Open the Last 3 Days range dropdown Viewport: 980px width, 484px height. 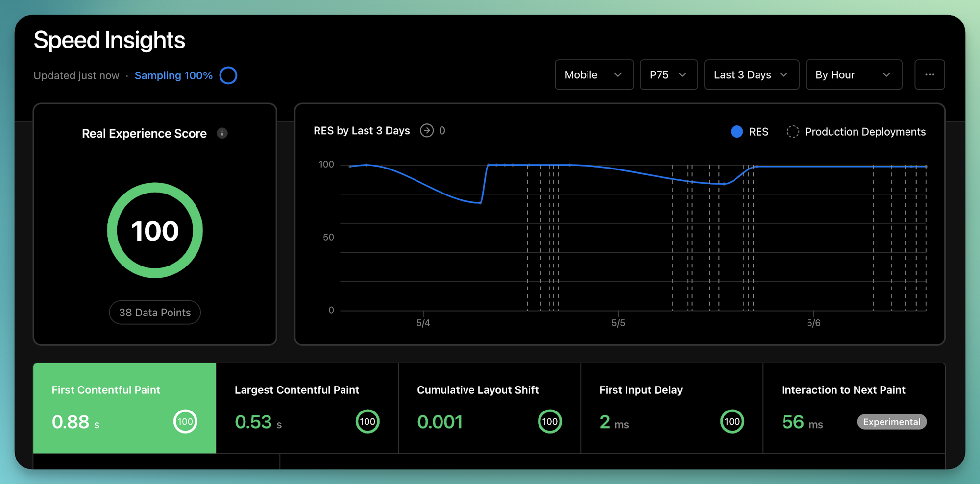pyautogui.click(x=752, y=75)
